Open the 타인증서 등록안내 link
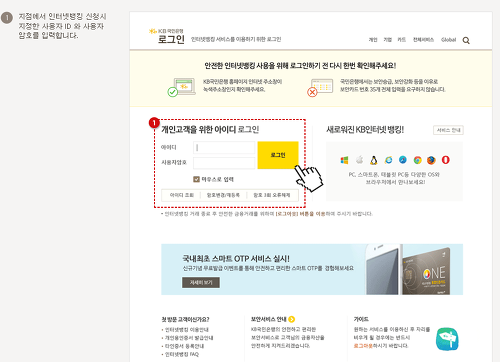This screenshot has width=500, height=362. pos(184,346)
